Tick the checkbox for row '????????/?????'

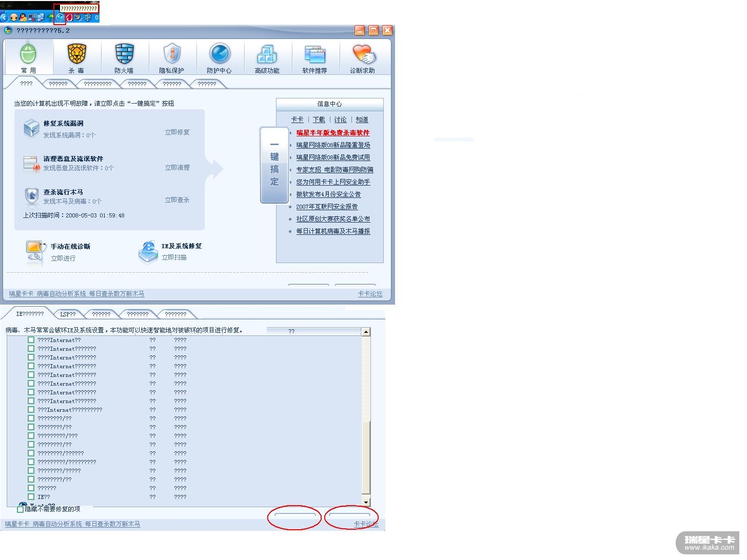click(31, 471)
